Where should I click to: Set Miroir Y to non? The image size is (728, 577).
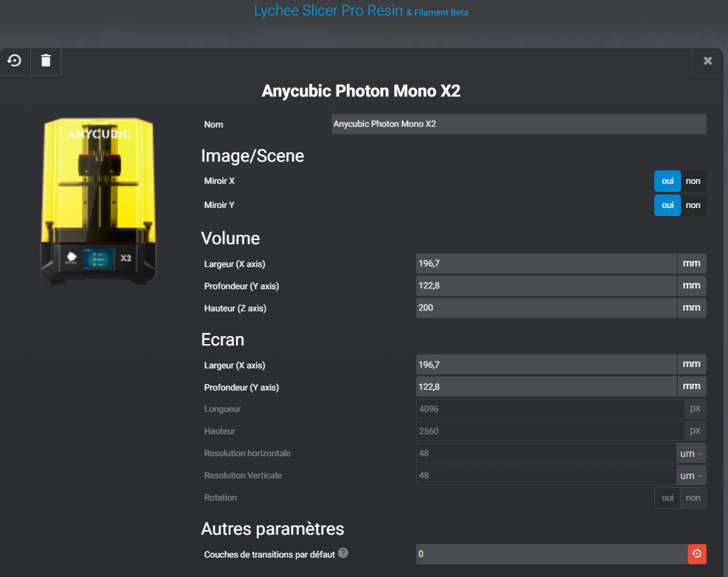(693, 205)
